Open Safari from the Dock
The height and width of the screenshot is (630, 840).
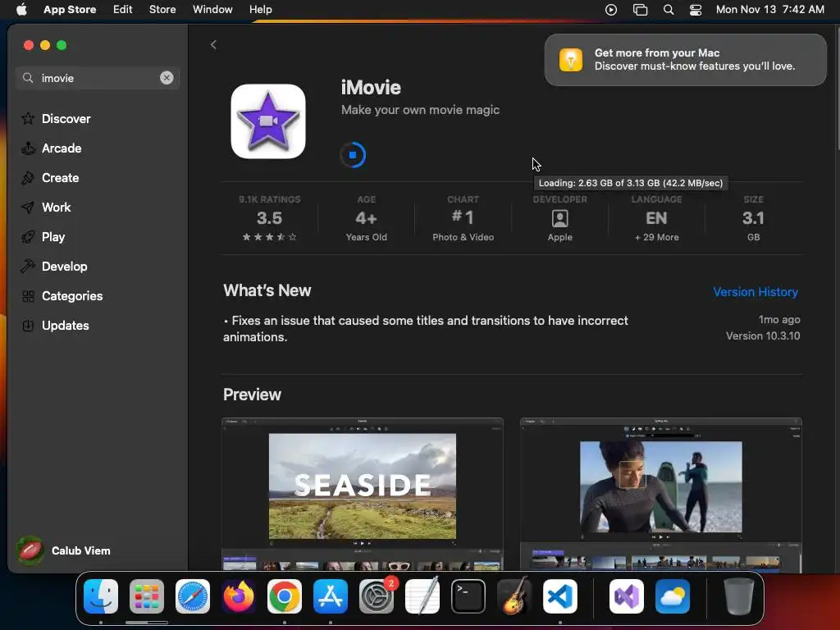pyautogui.click(x=193, y=596)
